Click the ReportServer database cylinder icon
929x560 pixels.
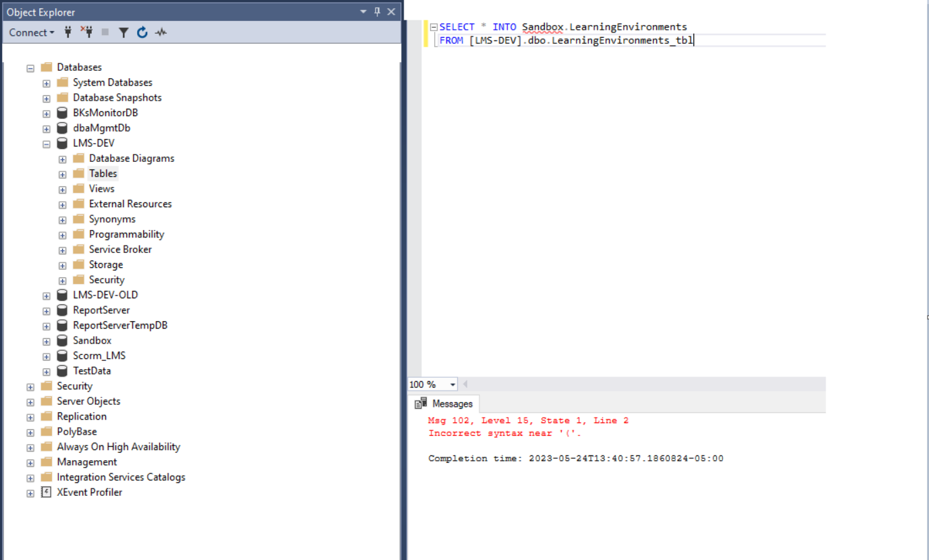pos(61,310)
